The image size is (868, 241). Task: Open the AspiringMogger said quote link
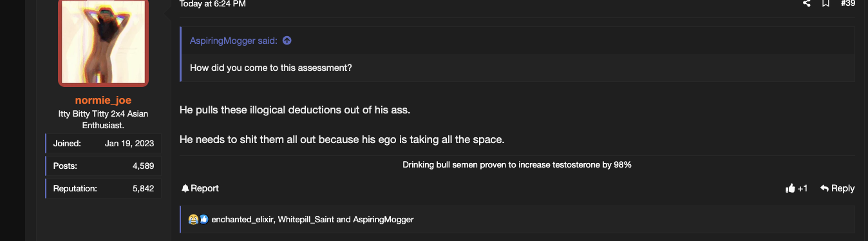coord(234,41)
